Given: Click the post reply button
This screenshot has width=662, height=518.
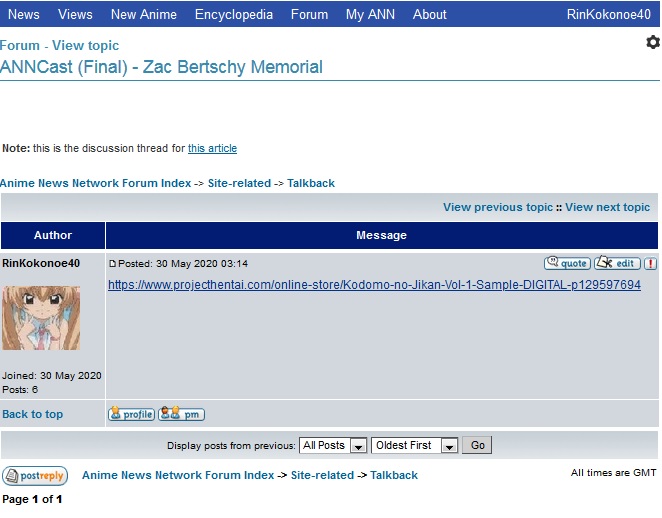Looking at the screenshot, I should (x=35, y=476).
